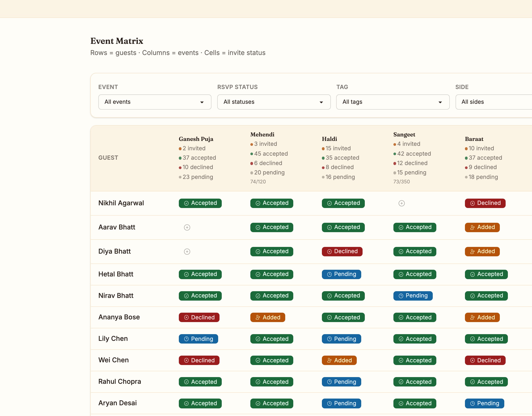Click Aarav Bhatt's Sangeet Accepted badge

click(x=415, y=227)
